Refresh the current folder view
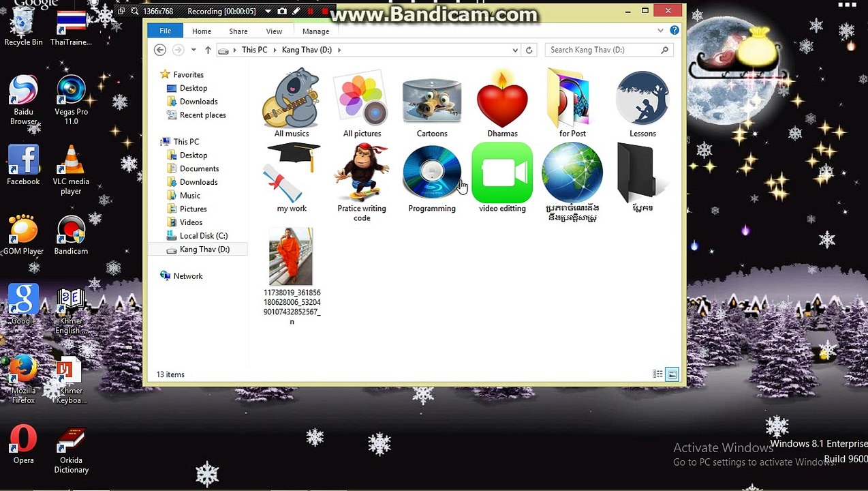Viewport: 868px width, 491px height. tap(529, 50)
